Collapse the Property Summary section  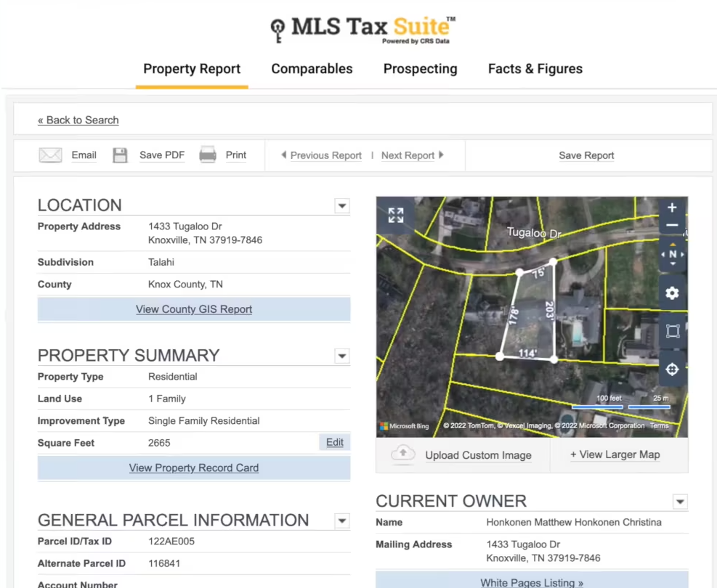click(341, 356)
